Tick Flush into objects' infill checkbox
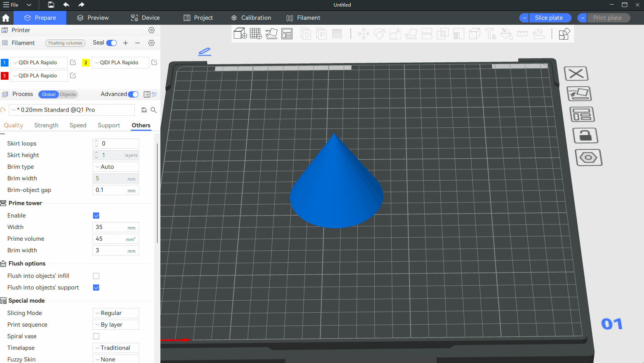The image size is (644, 363). [96, 276]
